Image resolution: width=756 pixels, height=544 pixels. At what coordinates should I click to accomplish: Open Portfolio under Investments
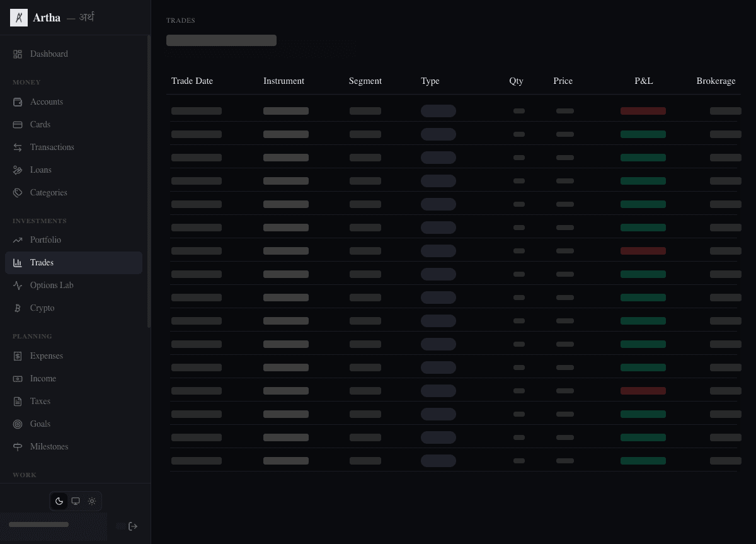tap(74, 240)
